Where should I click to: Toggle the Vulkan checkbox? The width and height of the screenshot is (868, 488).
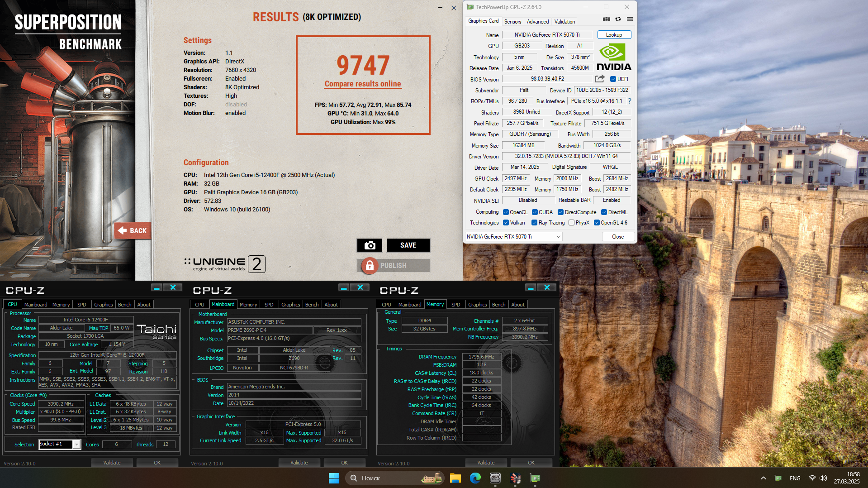click(x=506, y=223)
